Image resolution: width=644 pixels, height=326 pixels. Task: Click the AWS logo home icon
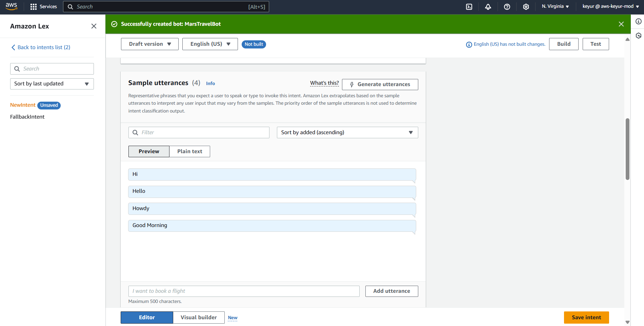coord(11,6)
